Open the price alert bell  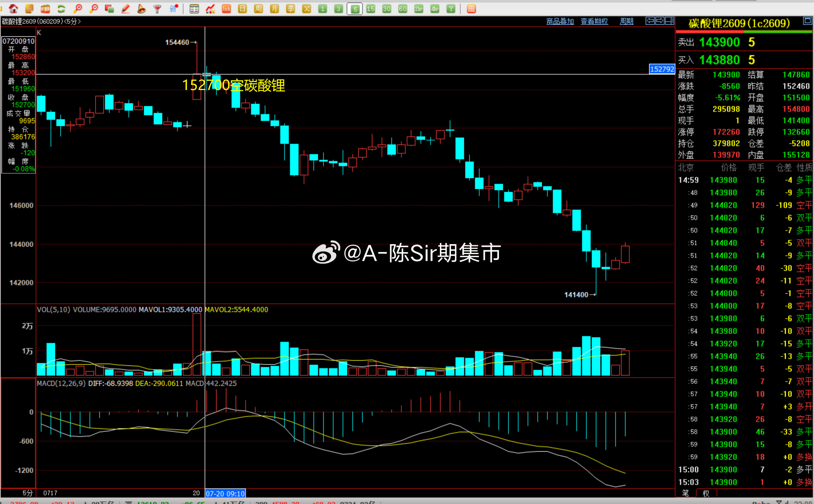(x=141, y=8)
